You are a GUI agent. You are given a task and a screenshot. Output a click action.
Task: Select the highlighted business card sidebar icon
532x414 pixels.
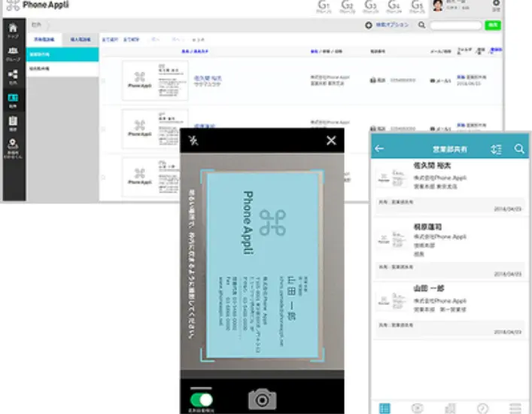click(x=13, y=98)
